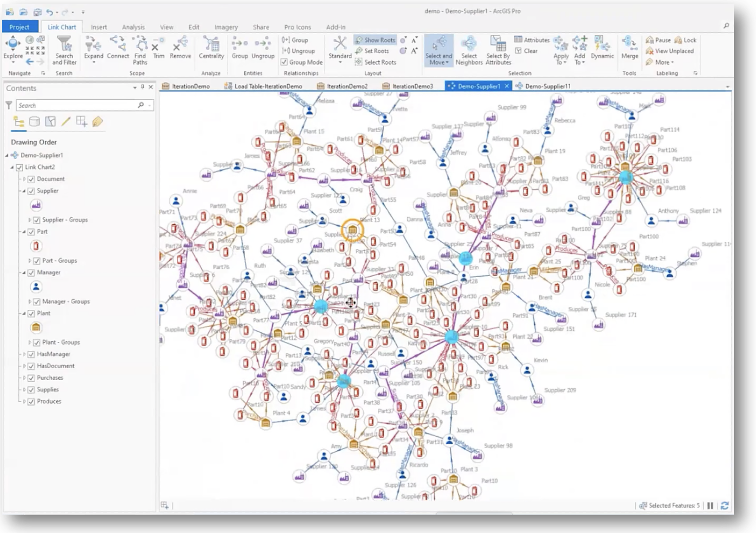Viewport: 756px width, 533px height.
Task: Click the filter icon beside Contents search
Action: 9,105
